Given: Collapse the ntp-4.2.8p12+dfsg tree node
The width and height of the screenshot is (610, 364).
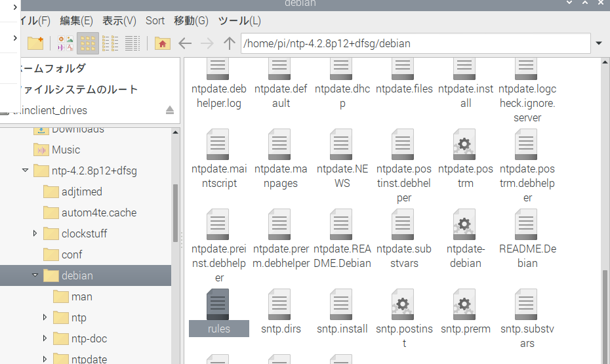Looking at the screenshot, I should [26, 171].
